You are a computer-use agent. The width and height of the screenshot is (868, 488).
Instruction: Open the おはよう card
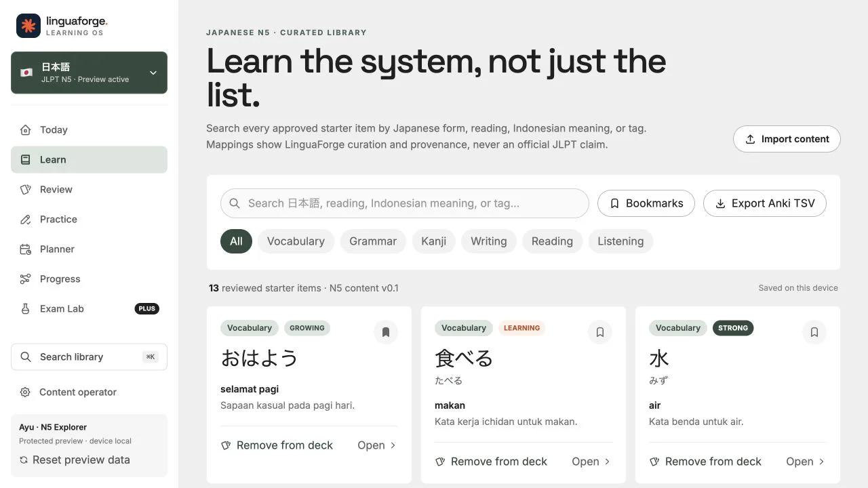(x=377, y=445)
